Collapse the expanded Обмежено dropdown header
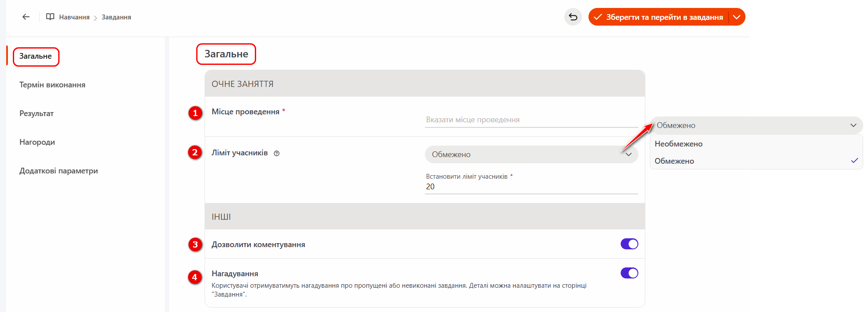The width and height of the screenshot is (868, 312). point(756,125)
